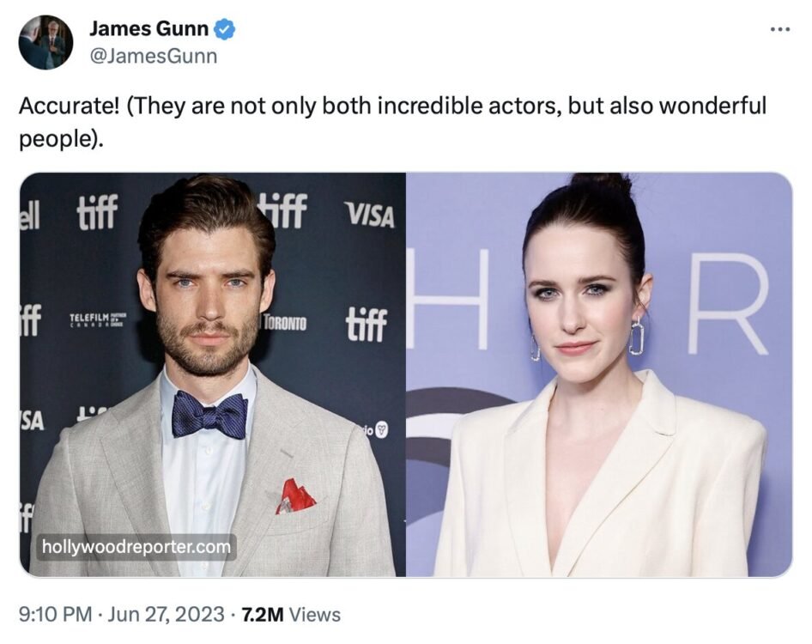The width and height of the screenshot is (812, 644).
Task: Click the navy bow tie in photo
Action: tap(209, 415)
